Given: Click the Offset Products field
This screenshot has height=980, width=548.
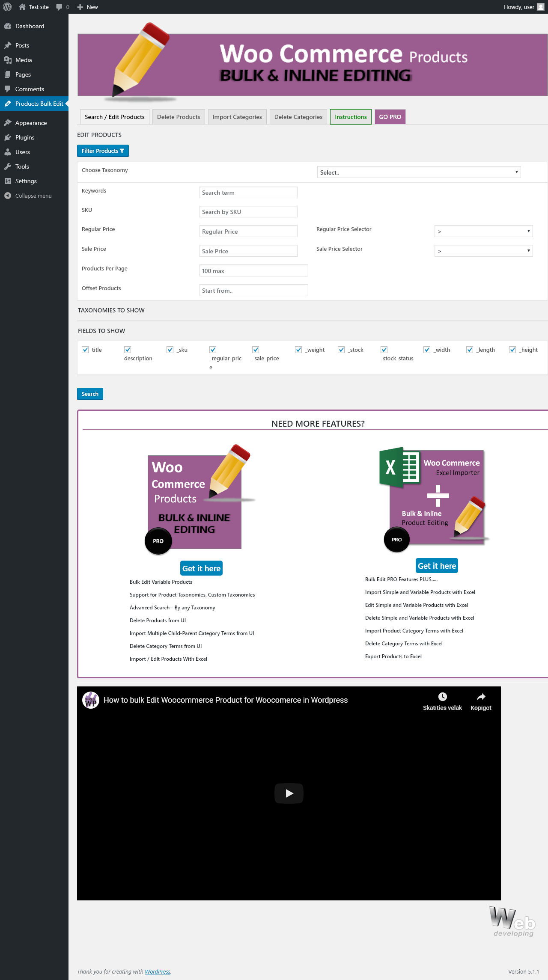Looking at the screenshot, I should tap(254, 291).
